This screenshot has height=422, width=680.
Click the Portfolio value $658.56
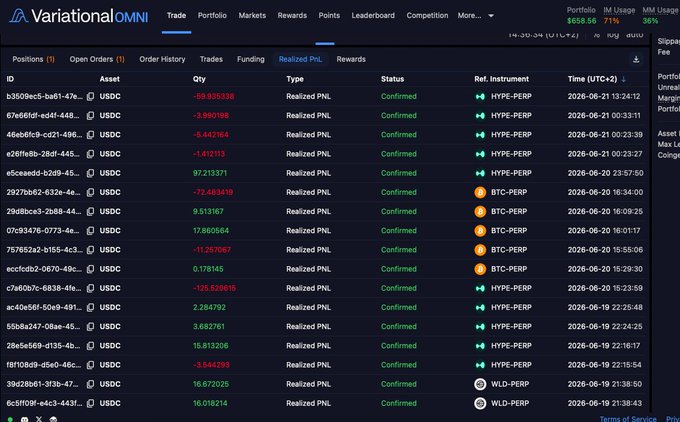click(582, 20)
